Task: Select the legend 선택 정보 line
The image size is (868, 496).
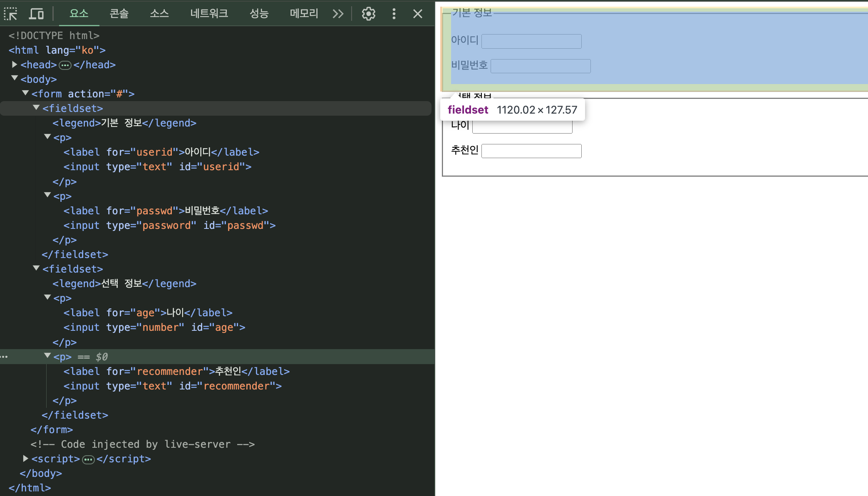Action: click(124, 284)
